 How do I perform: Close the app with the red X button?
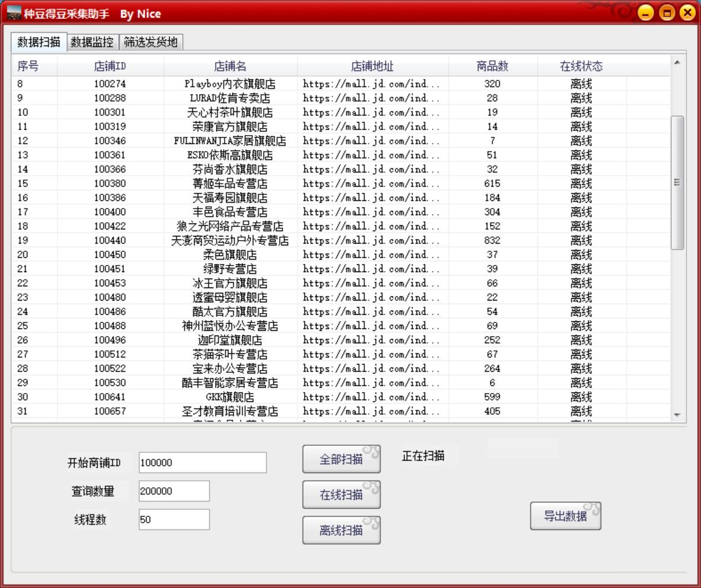pyautogui.click(x=687, y=12)
